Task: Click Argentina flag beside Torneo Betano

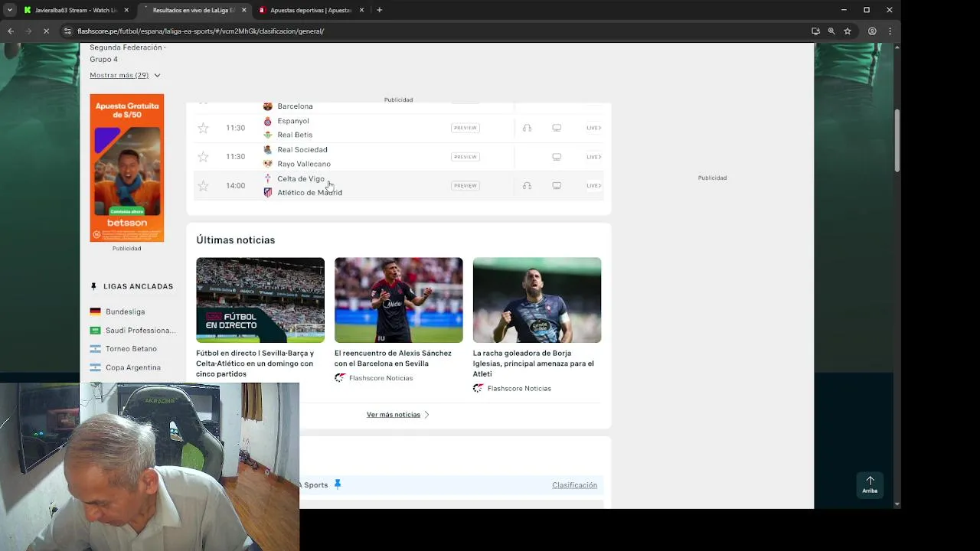Action: (x=95, y=349)
